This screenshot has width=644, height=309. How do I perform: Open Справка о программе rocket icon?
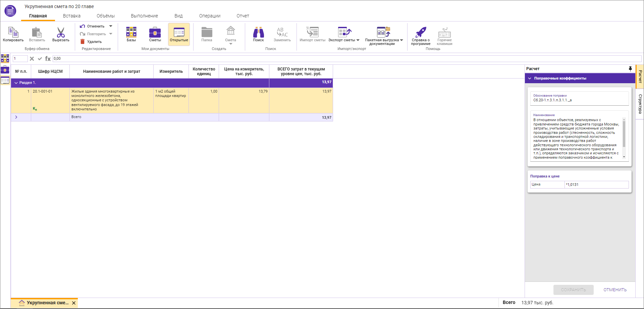pyautogui.click(x=421, y=32)
